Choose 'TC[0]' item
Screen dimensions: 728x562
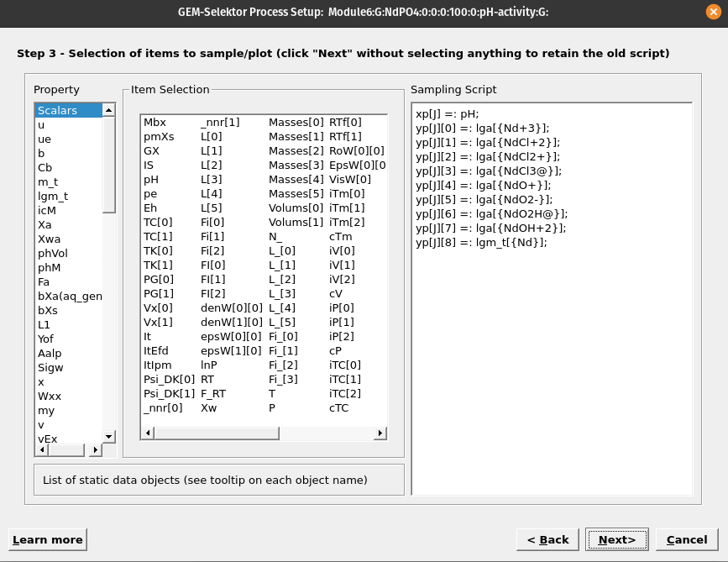pos(158,222)
